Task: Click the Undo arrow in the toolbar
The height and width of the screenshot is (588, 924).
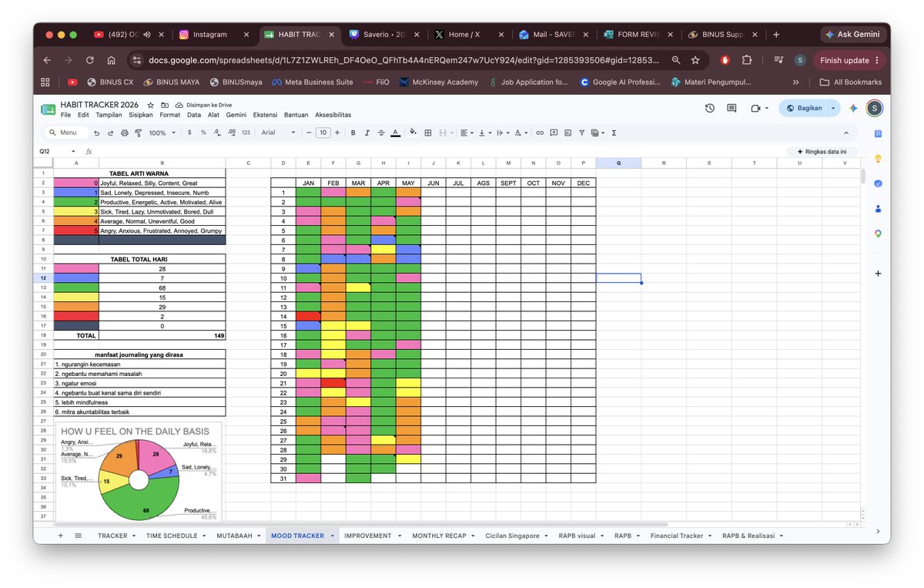Action: (x=99, y=133)
